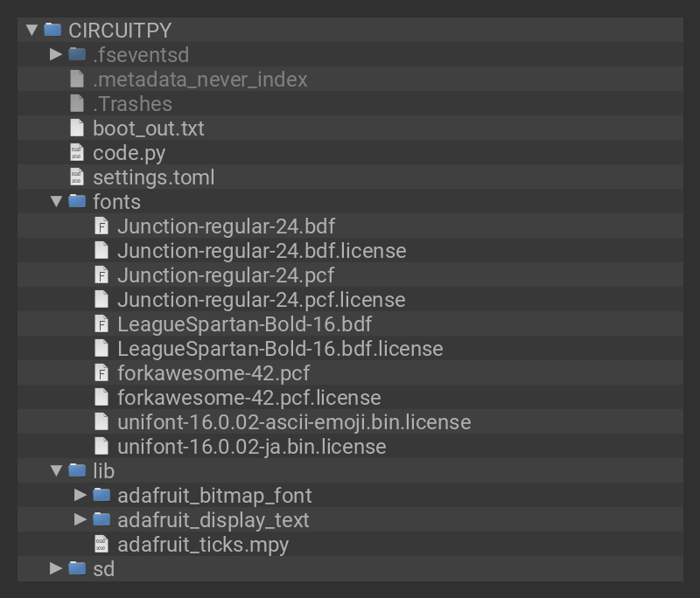
Task: Click the LeagueSpartan-Bold-16.bdf font icon
Action: pyautogui.click(x=101, y=323)
